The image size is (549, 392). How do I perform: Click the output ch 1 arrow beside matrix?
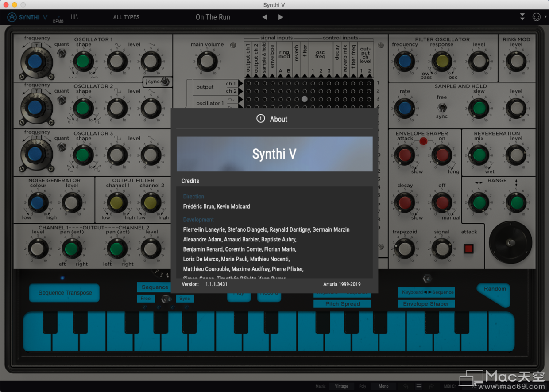pos(240,83)
